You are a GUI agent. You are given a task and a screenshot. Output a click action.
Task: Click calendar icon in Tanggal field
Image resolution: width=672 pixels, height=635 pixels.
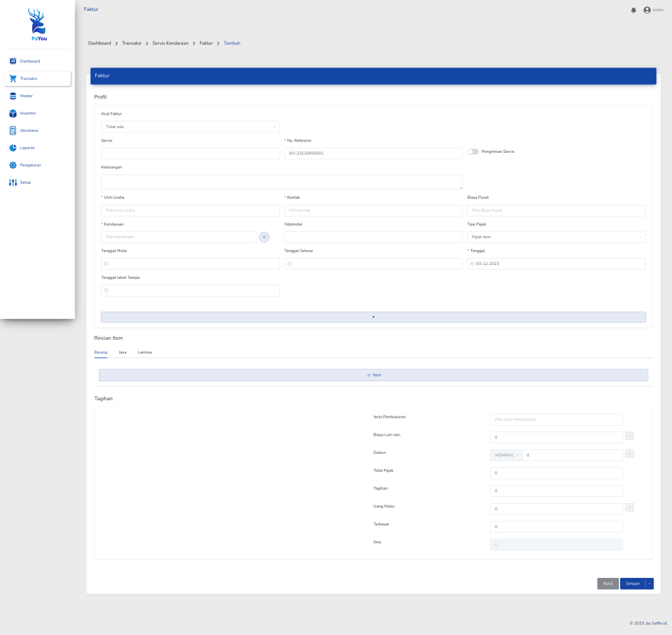click(x=472, y=264)
